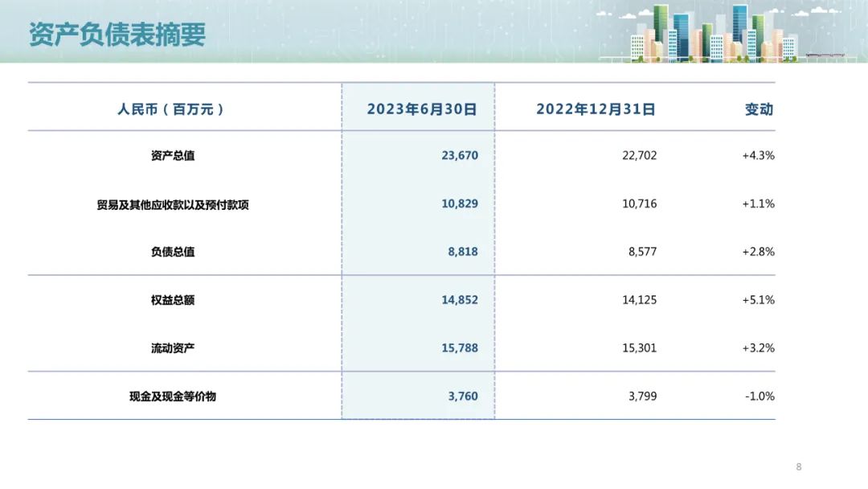Select the 变动 column header
The width and height of the screenshot is (868, 489).
pyautogui.click(x=759, y=109)
